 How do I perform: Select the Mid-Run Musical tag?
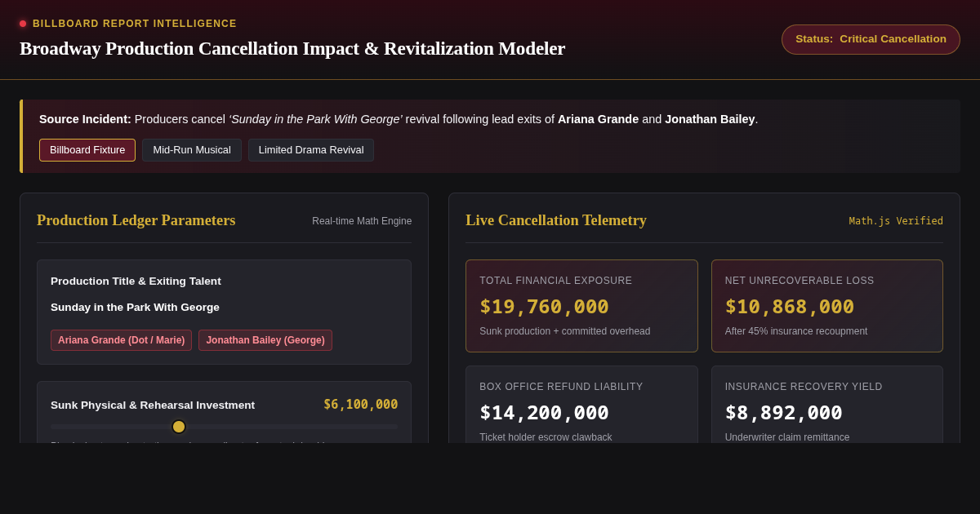192,150
